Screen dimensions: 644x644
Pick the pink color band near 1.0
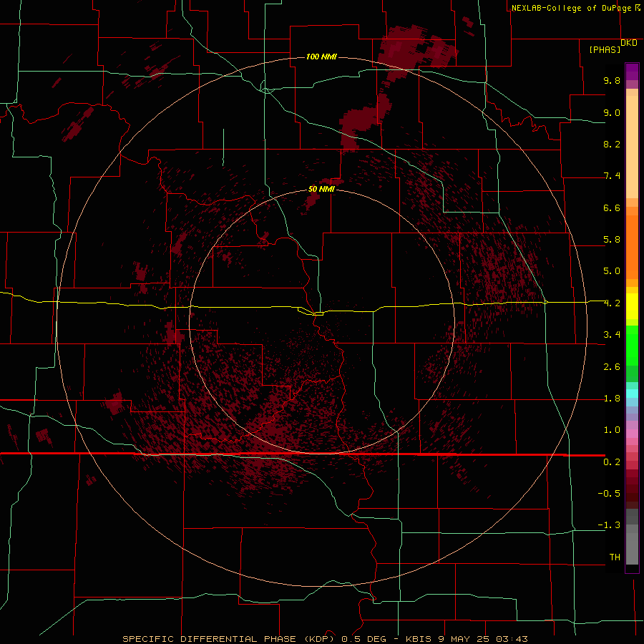point(632,434)
